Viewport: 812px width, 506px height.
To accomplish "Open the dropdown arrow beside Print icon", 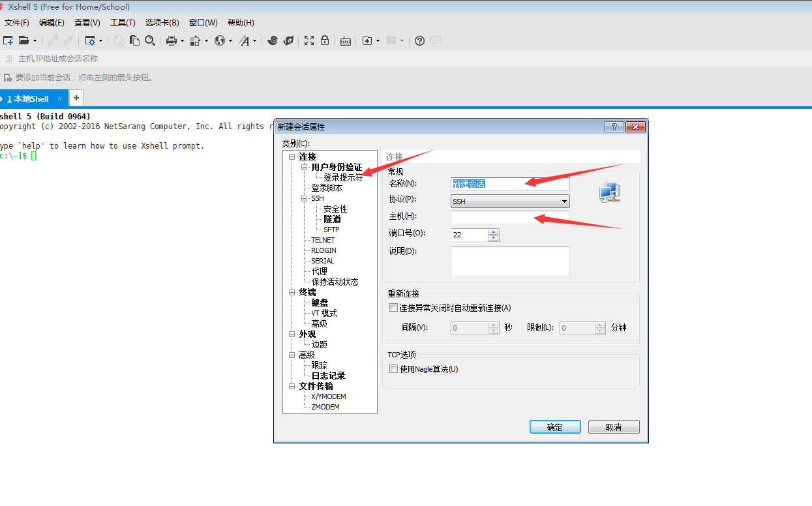I will coord(182,40).
